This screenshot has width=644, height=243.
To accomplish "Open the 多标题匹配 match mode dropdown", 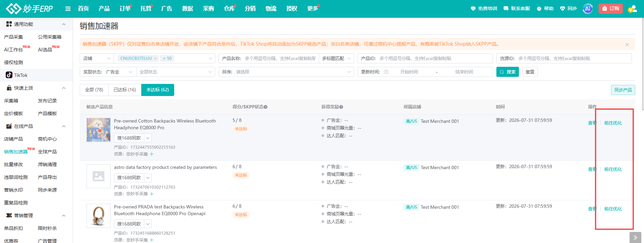I will 336,58.
